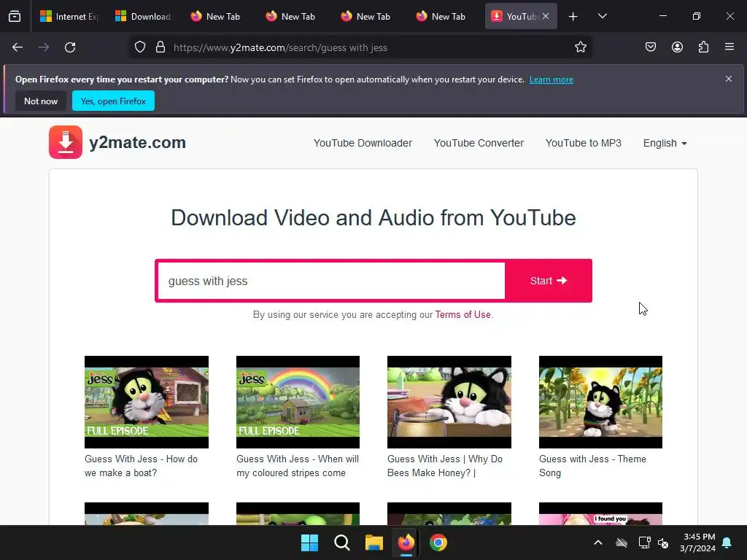Open the tracking protection shield icon
Image resolution: width=747 pixels, height=560 pixels.
(x=140, y=47)
